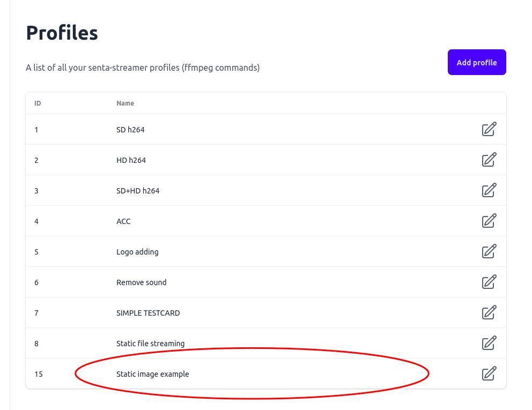Select the pencil icon for Static file streaming

pos(489,343)
